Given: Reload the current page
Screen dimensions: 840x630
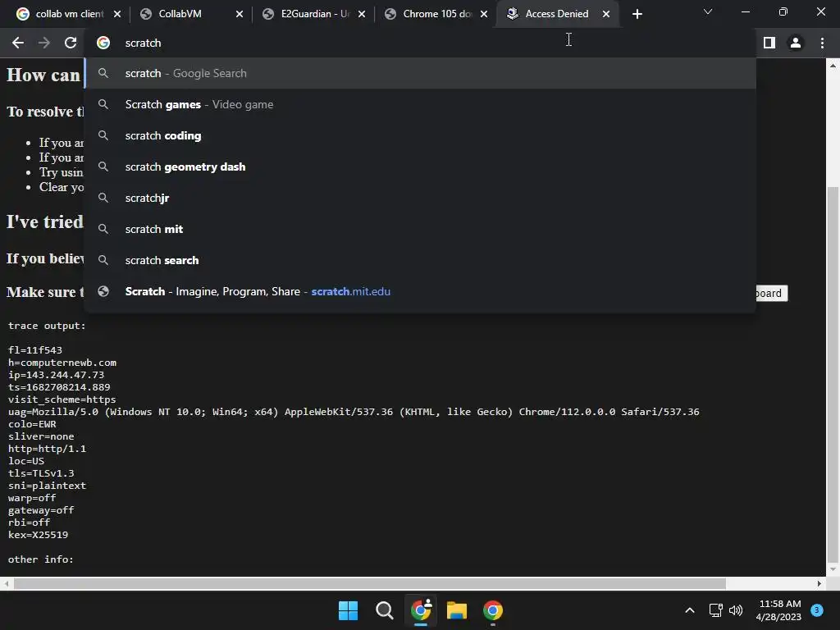Looking at the screenshot, I should (71, 43).
